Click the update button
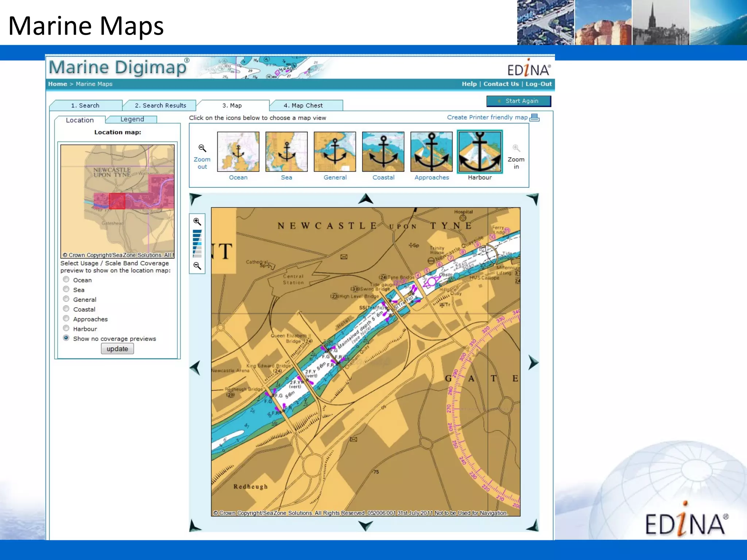The height and width of the screenshot is (560, 747). [x=117, y=349]
